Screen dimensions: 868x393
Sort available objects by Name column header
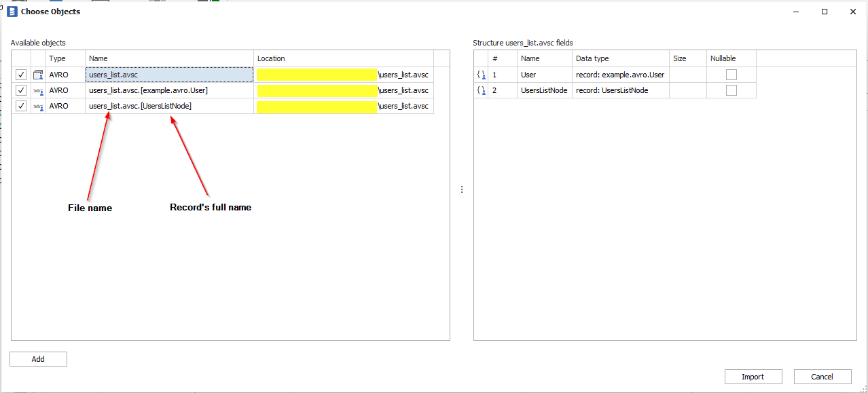[169, 58]
